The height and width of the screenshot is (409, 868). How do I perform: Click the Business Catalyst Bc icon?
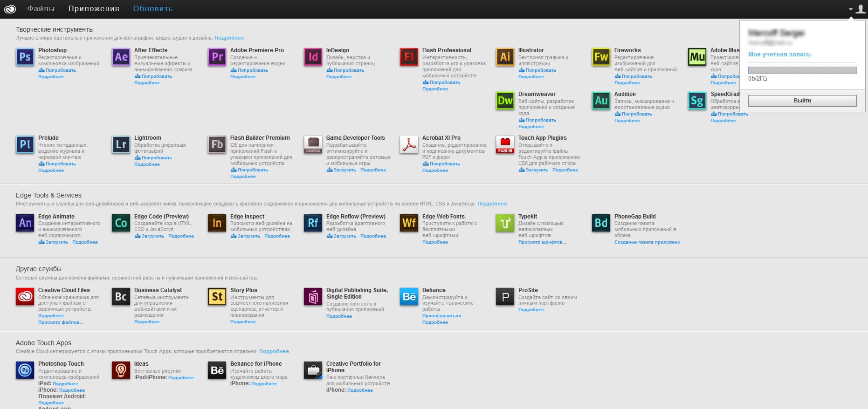(x=121, y=297)
